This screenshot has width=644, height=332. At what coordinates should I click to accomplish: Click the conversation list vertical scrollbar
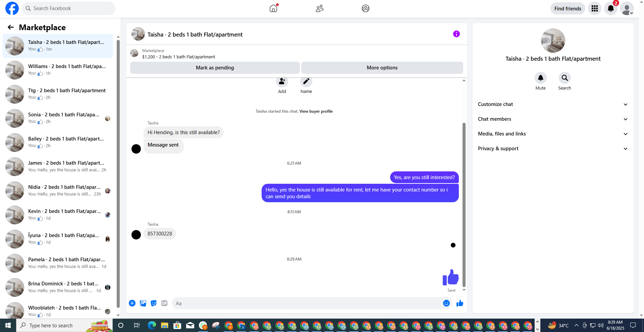118,174
